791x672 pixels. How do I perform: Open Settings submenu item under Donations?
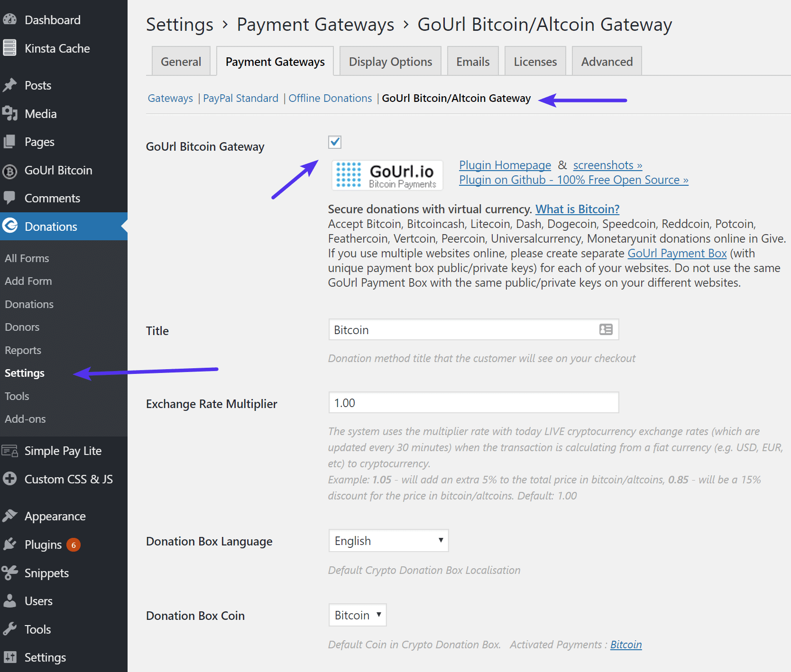pyautogui.click(x=25, y=373)
